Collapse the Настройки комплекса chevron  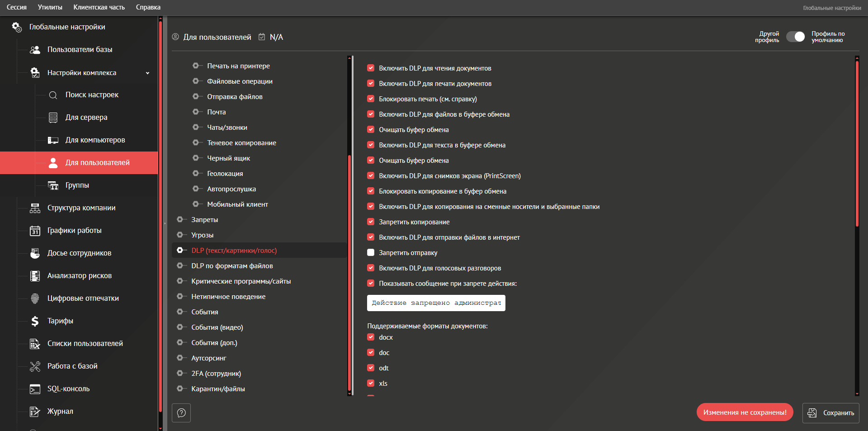(x=147, y=73)
